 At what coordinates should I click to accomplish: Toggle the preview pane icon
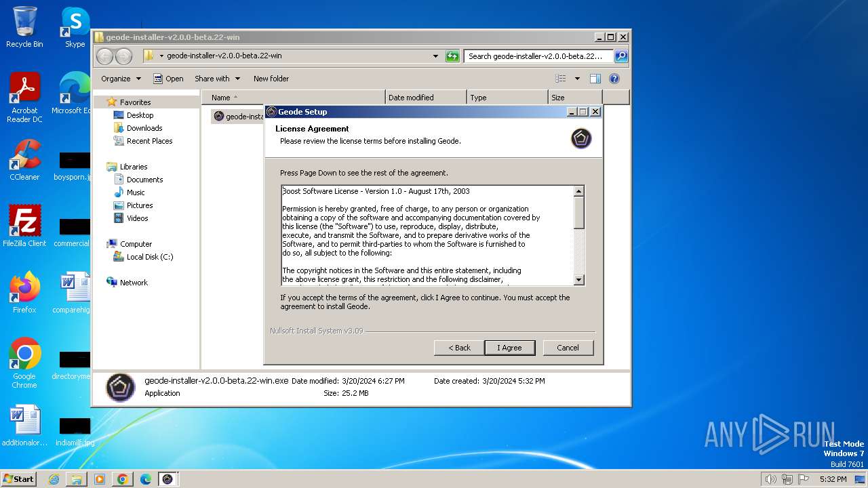tap(595, 79)
